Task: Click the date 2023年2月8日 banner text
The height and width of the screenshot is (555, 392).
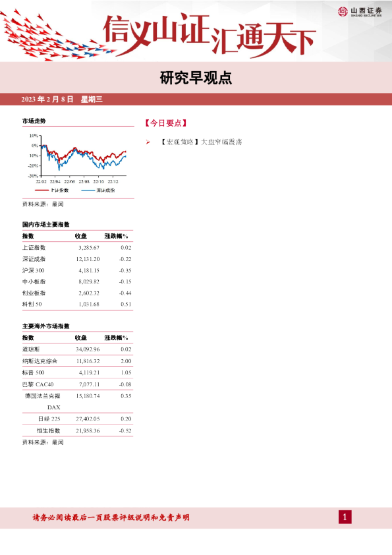Action: (x=47, y=99)
